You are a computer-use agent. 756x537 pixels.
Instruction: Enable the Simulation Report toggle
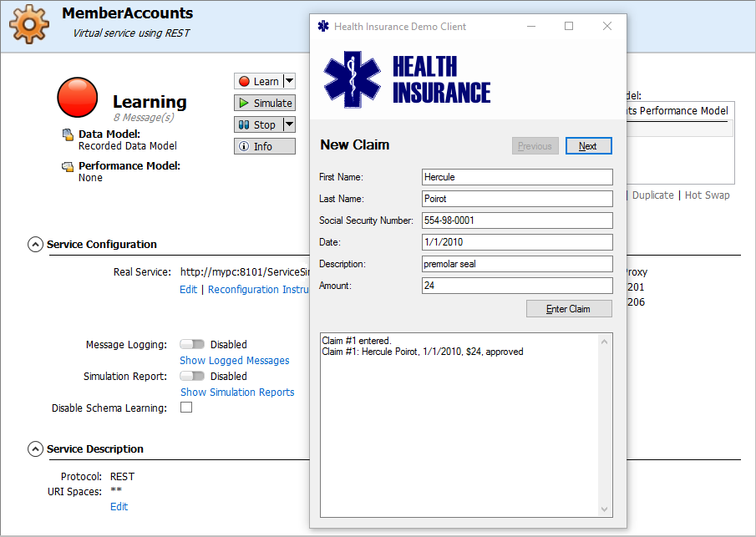click(192, 376)
